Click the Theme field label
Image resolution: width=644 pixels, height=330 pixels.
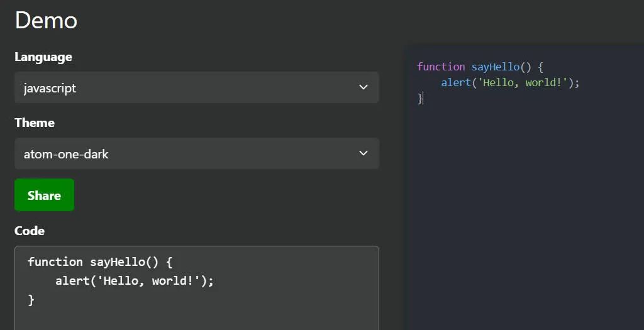[35, 123]
